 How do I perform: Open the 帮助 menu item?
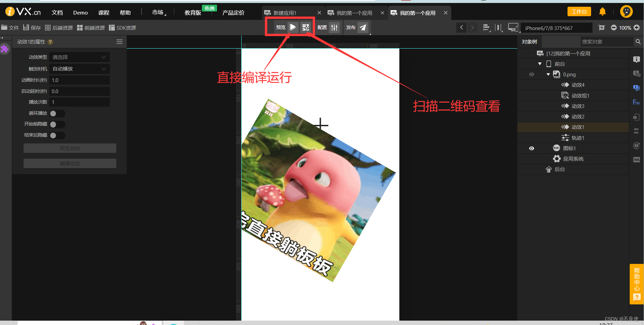(x=125, y=12)
